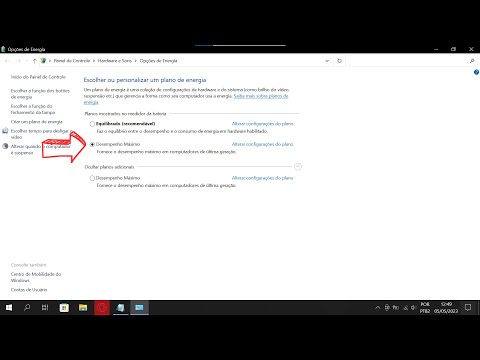Go to Início do Painel de Controle
The width and height of the screenshot is (480, 360).
38,77
